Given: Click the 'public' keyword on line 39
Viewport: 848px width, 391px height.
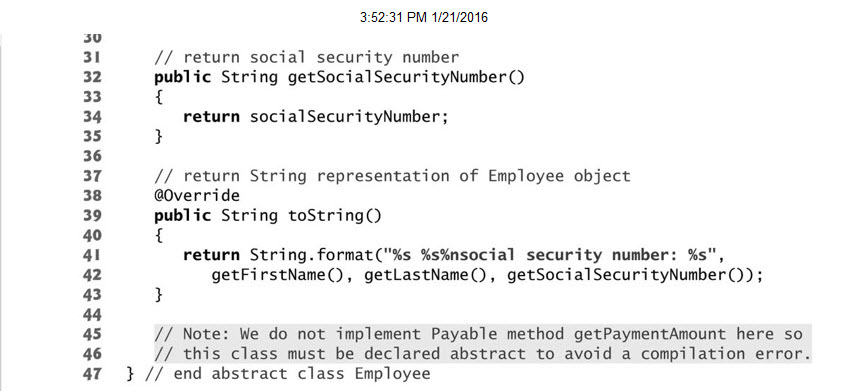Looking at the screenshot, I should 182,216.
